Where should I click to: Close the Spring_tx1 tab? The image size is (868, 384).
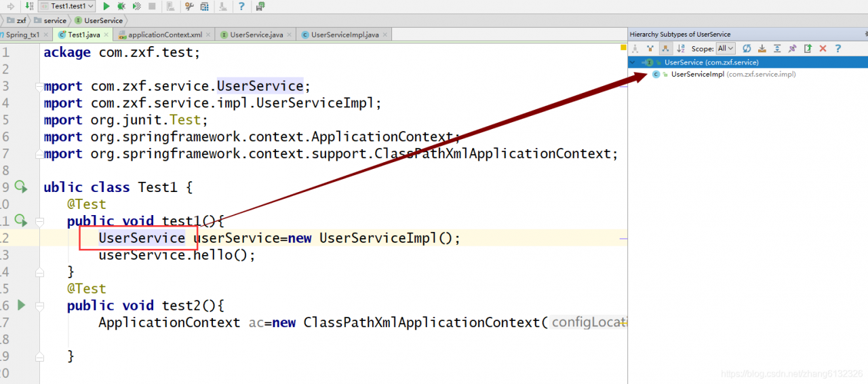pos(46,35)
